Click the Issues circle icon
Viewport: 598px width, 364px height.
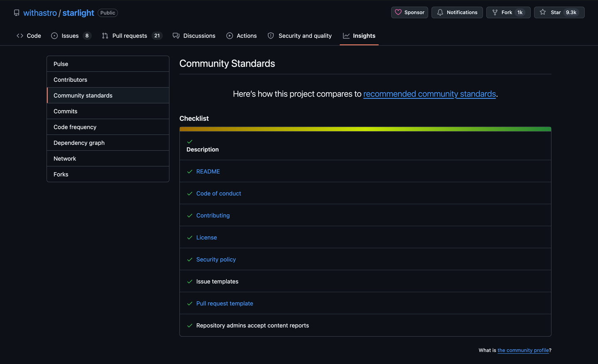tap(54, 36)
